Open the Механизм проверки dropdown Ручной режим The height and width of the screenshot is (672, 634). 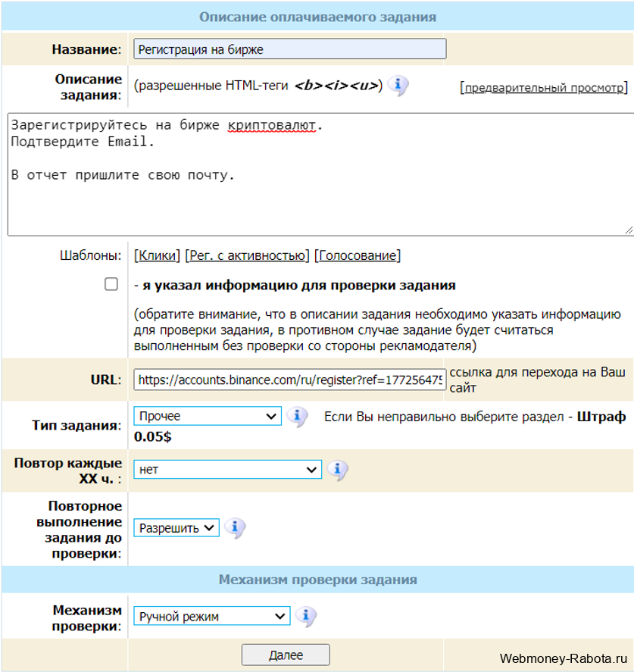coord(212,616)
